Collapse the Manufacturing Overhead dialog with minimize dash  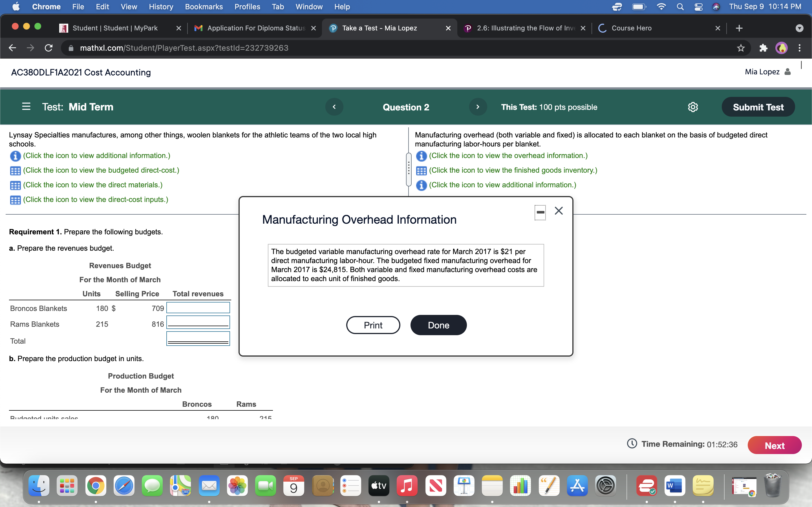pyautogui.click(x=540, y=212)
